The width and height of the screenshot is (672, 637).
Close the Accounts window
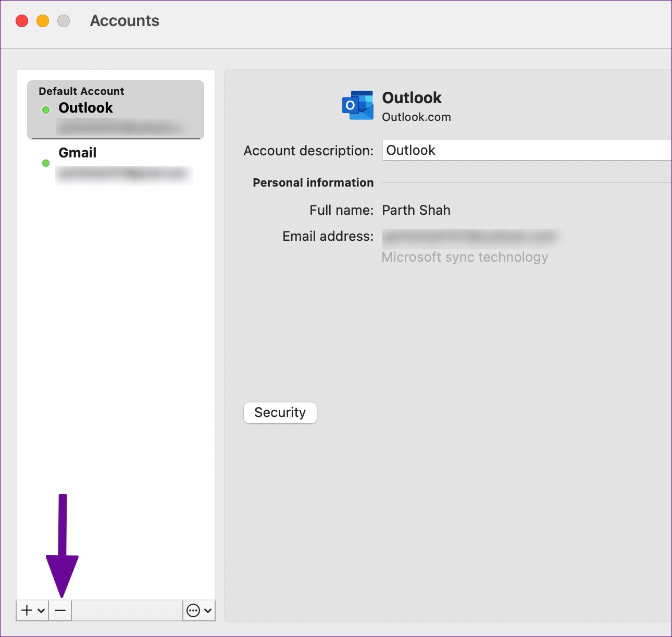coord(22,21)
